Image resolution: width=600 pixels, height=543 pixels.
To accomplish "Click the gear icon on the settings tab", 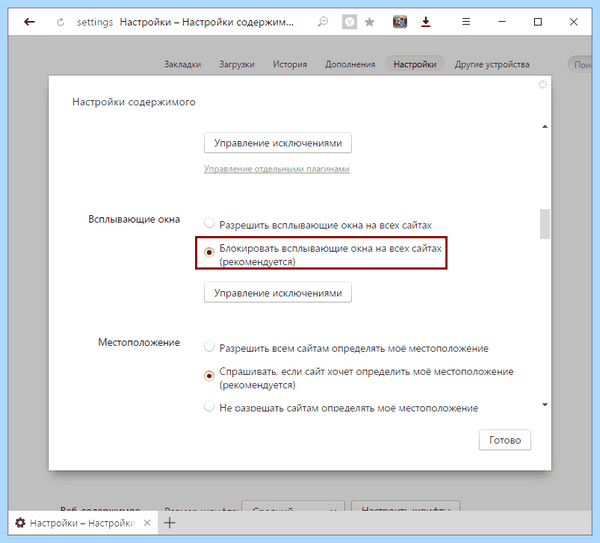I will [20, 523].
